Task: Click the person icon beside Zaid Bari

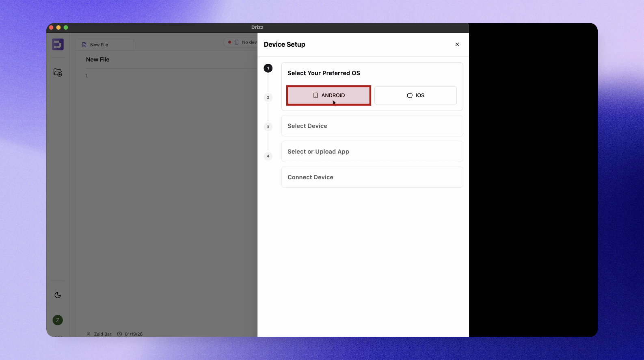Action: 89,334
